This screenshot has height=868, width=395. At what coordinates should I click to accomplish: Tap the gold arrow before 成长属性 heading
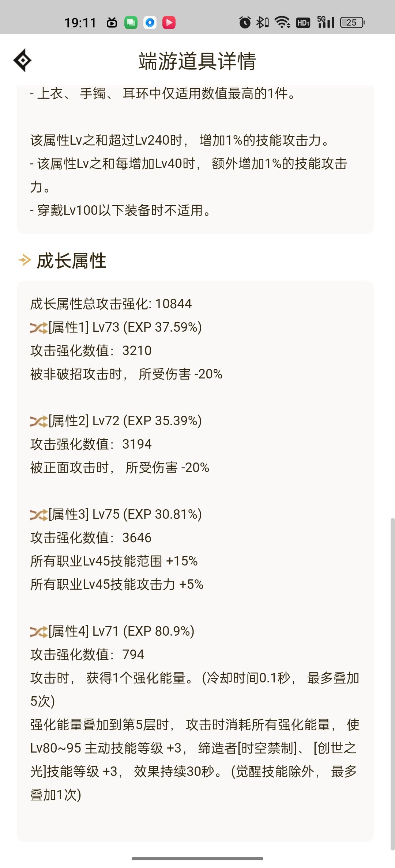click(x=25, y=260)
